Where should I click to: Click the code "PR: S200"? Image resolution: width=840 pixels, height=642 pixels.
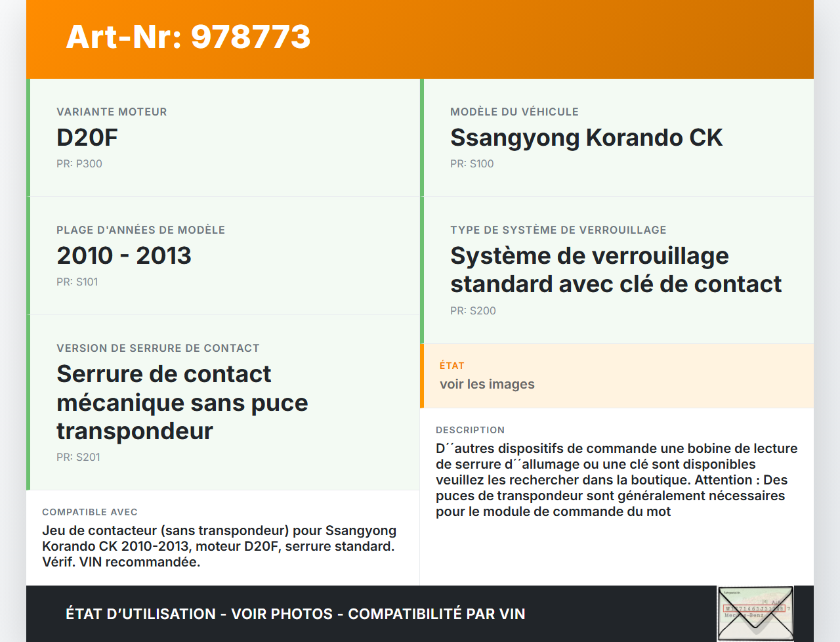point(473,310)
